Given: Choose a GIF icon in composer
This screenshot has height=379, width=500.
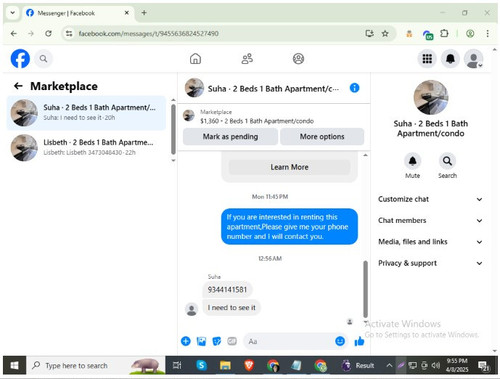Looking at the screenshot, I should click(232, 341).
